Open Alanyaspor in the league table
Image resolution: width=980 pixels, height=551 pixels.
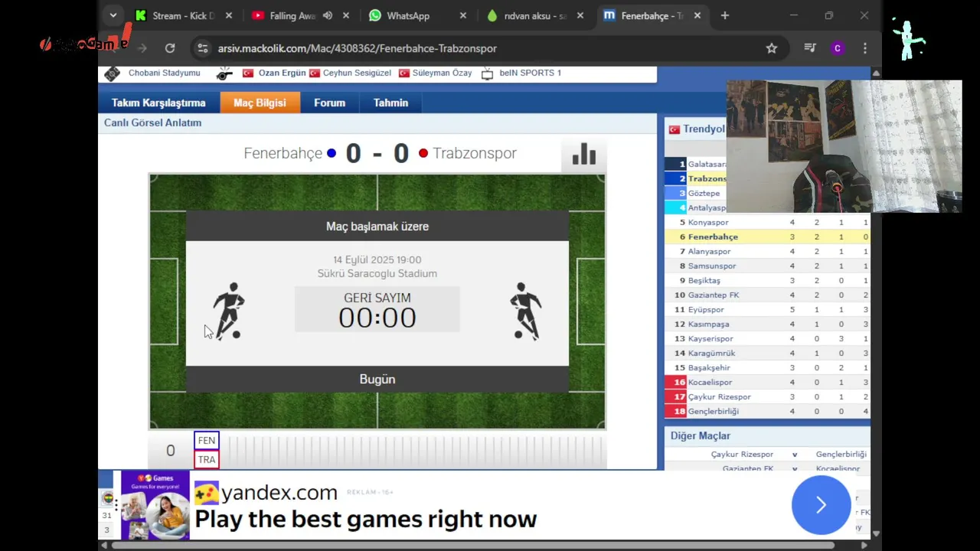coord(709,251)
